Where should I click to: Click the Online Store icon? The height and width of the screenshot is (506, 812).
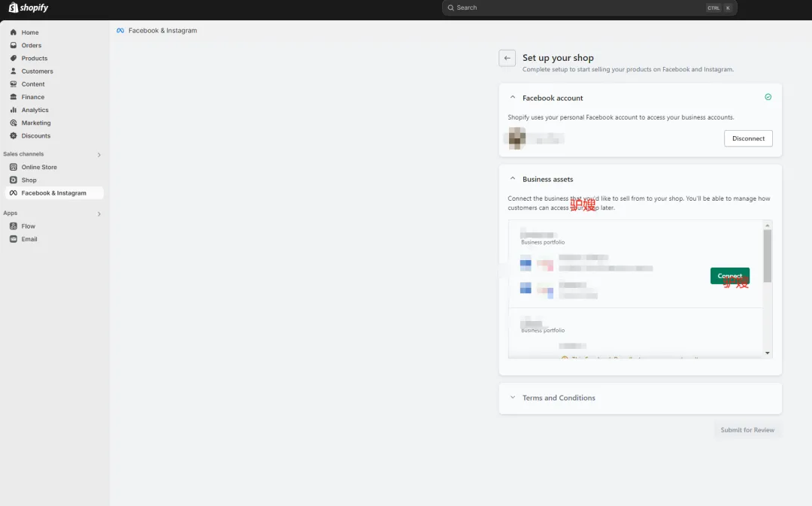tap(14, 167)
